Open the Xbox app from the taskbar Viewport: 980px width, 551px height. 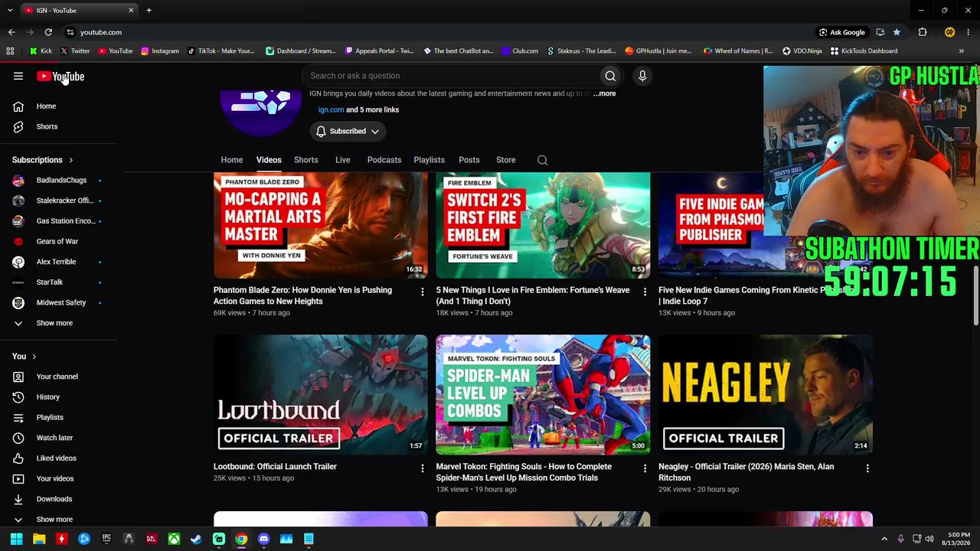coord(174,539)
